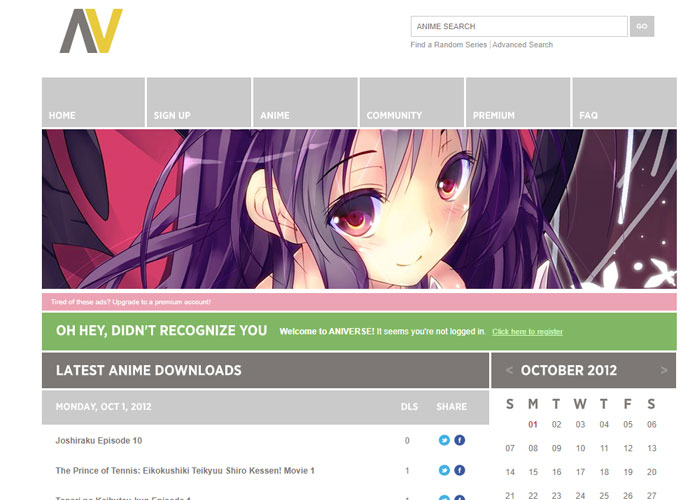Click the DLS column header
This screenshot has height=500, width=700.
click(x=409, y=407)
